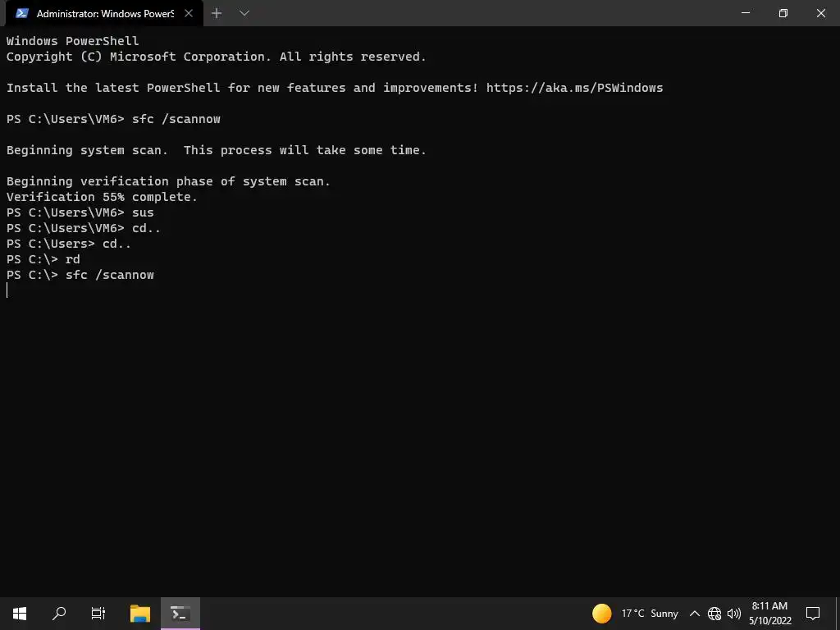This screenshot has width=840, height=630.
Task: Open Task View
Action: [98, 614]
